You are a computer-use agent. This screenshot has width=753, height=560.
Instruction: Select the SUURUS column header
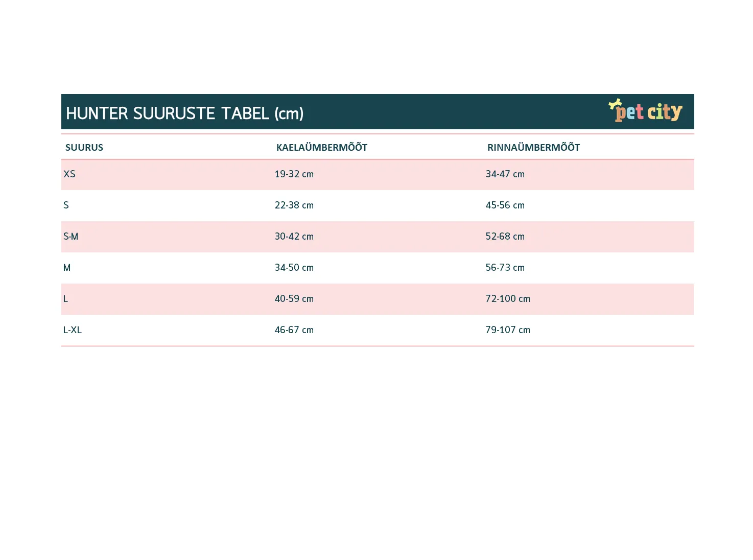tap(84, 148)
